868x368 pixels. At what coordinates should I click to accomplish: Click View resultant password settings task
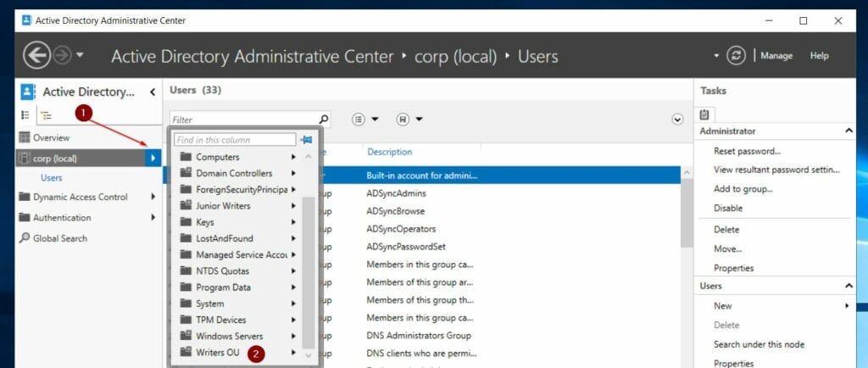tap(776, 170)
